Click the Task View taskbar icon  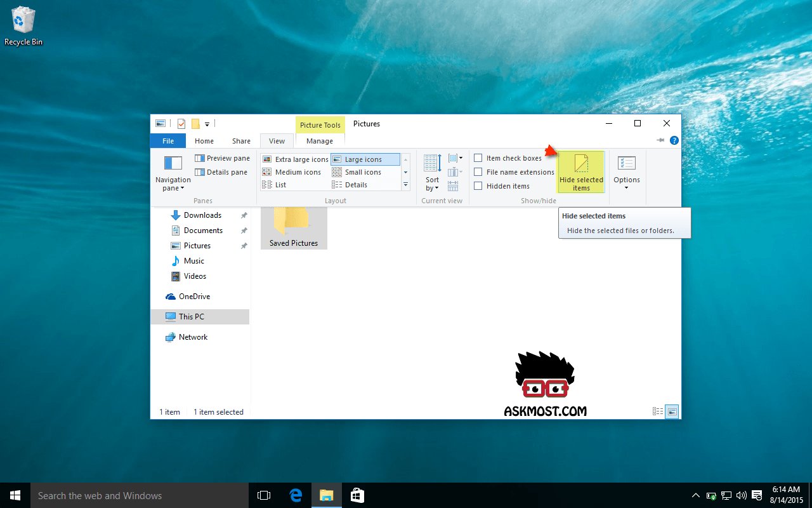tap(264, 495)
